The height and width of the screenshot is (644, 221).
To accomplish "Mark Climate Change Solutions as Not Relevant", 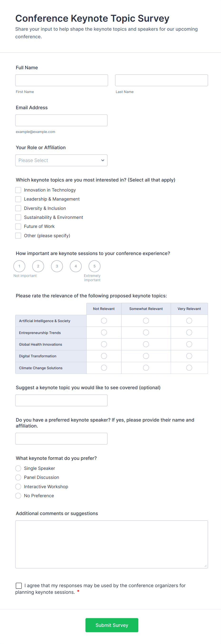I will tap(104, 368).
